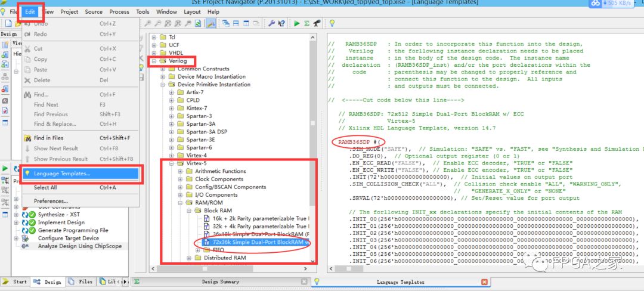Viewport: 644px width, 291px height.
Task: Open the Tools menu
Action: tap(143, 12)
